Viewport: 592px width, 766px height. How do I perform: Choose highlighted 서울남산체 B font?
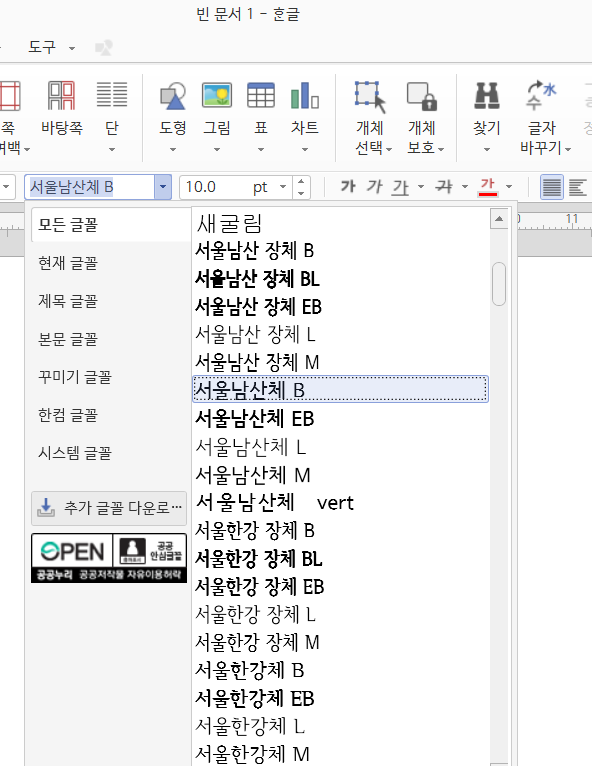tap(340, 389)
